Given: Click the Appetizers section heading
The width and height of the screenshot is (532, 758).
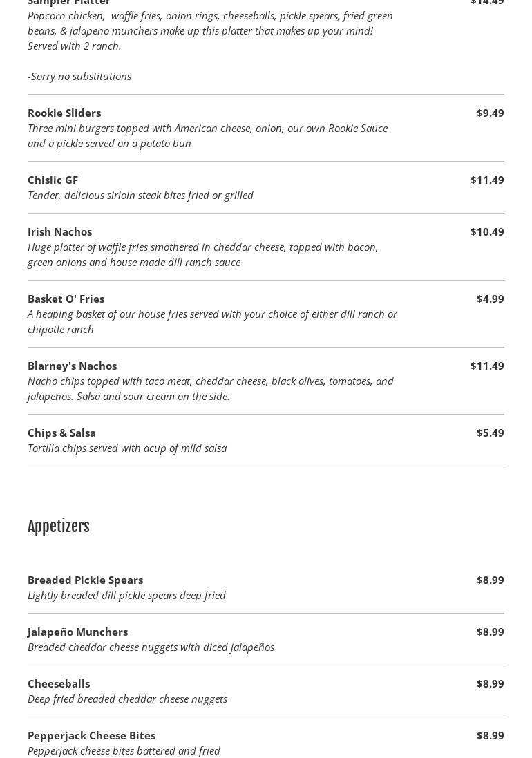Looking at the screenshot, I should click(x=59, y=527).
